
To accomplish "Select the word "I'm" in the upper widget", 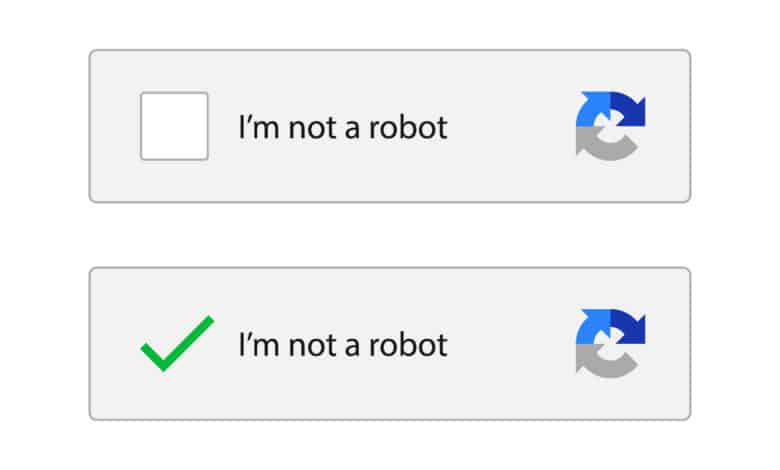I will 259,127.
